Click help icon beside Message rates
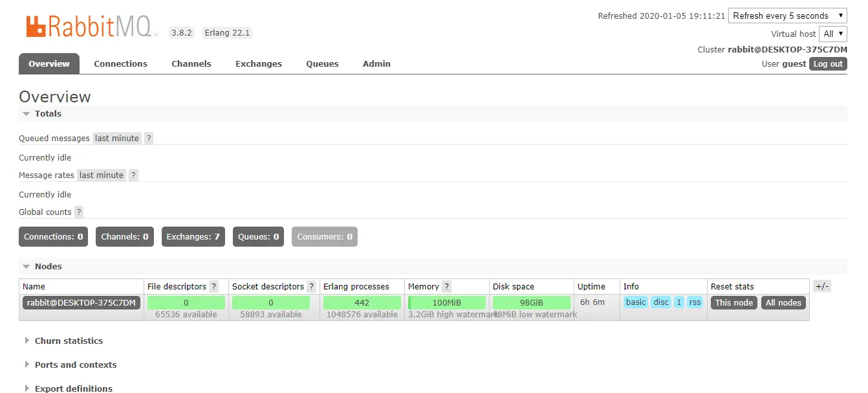This screenshot has height=393, width=868. click(133, 175)
